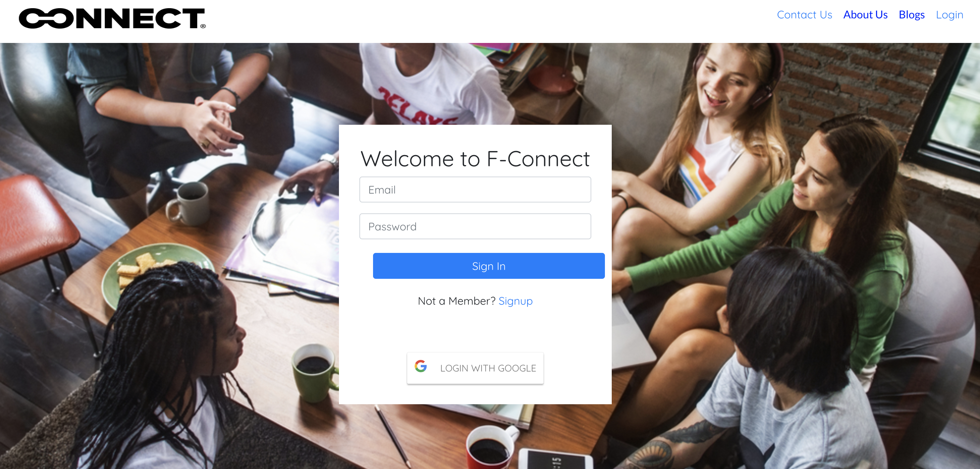Click the Not a Member? text

pyautogui.click(x=457, y=301)
